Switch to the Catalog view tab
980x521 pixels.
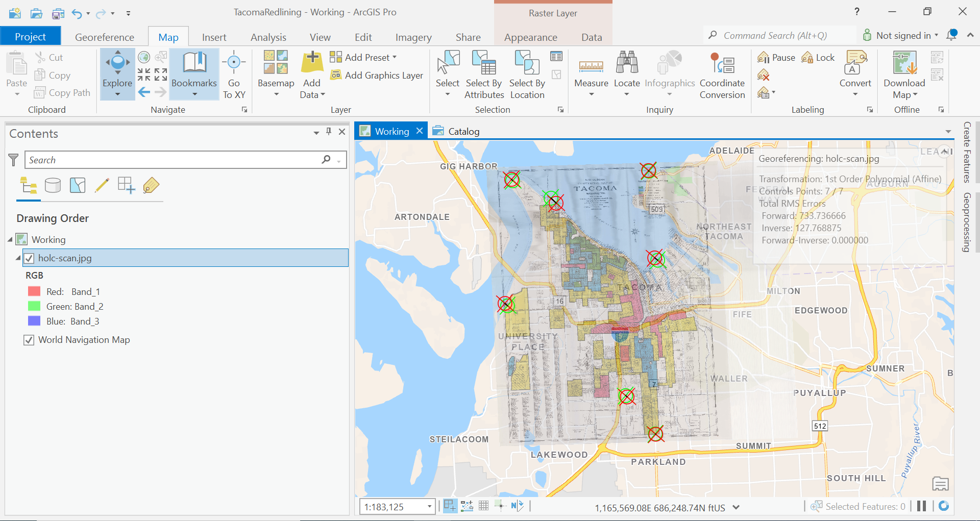[456, 131]
